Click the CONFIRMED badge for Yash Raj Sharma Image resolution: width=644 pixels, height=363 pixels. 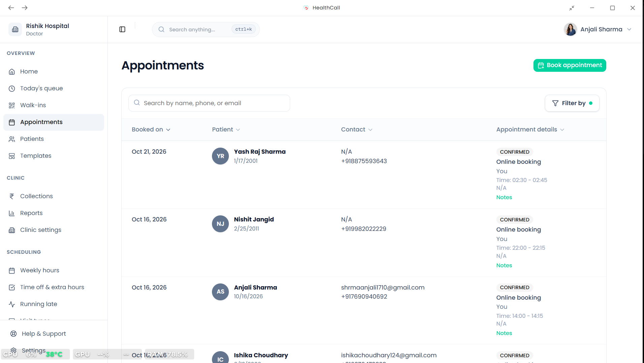click(x=515, y=152)
